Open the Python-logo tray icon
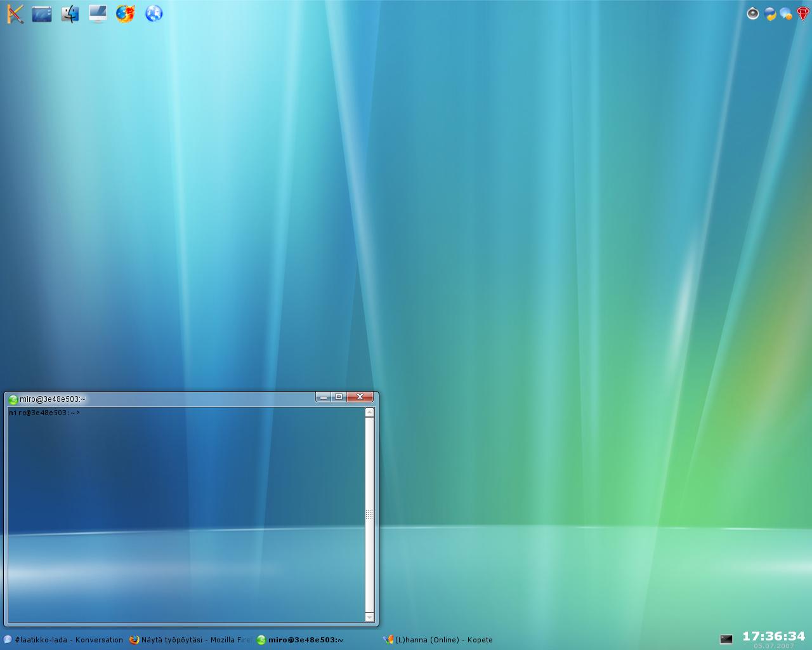 [x=770, y=13]
